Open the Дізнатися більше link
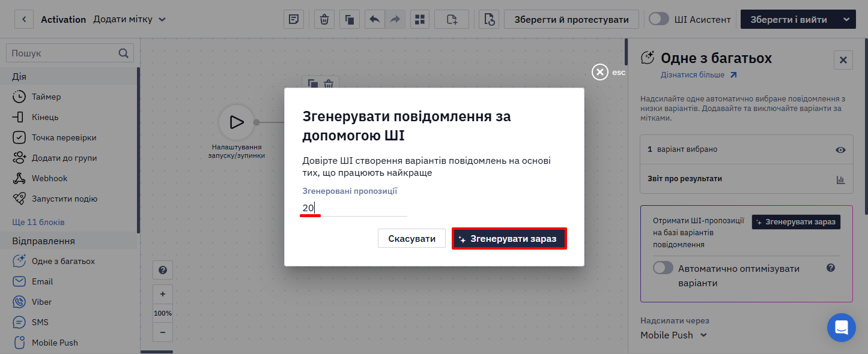The width and height of the screenshot is (868, 354). point(699,75)
